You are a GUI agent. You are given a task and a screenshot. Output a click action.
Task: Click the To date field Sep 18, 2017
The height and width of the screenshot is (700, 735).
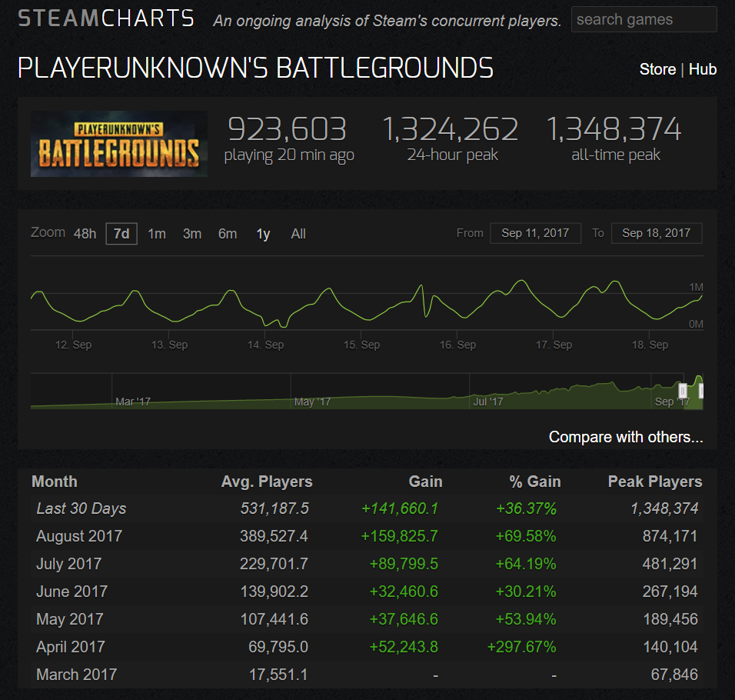pyautogui.click(x=657, y=233)
